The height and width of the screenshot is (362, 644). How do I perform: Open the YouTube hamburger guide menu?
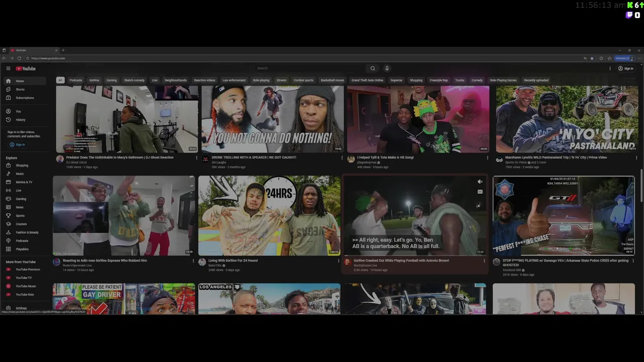[x=8, y=68]
